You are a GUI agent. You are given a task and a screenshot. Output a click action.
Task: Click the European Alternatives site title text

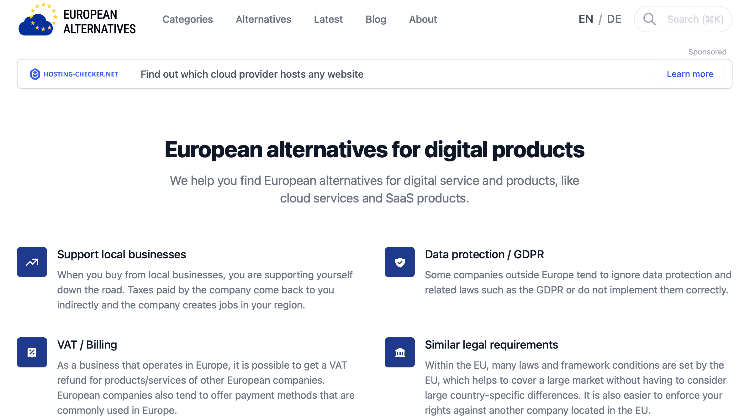(x=98, y=21)
